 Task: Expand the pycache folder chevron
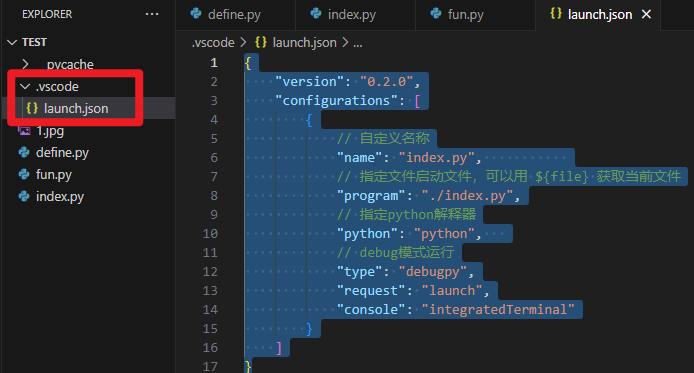(x=25, y=64)
